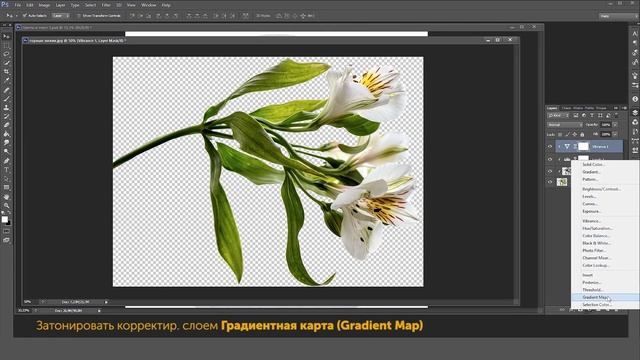The height and width of the screenshot is (360, 640).
Task: Select the Eyedropper tool
Action: (x=6, y=80)
